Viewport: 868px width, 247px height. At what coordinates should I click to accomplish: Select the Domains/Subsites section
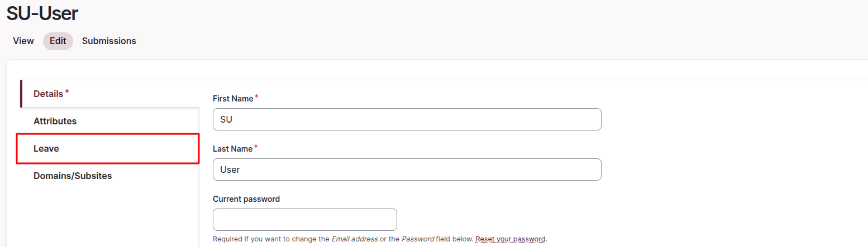(x=73, y=176)
